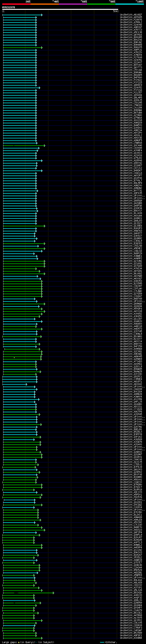Select label UniRef100_B4FMU0

click(131, 77)
